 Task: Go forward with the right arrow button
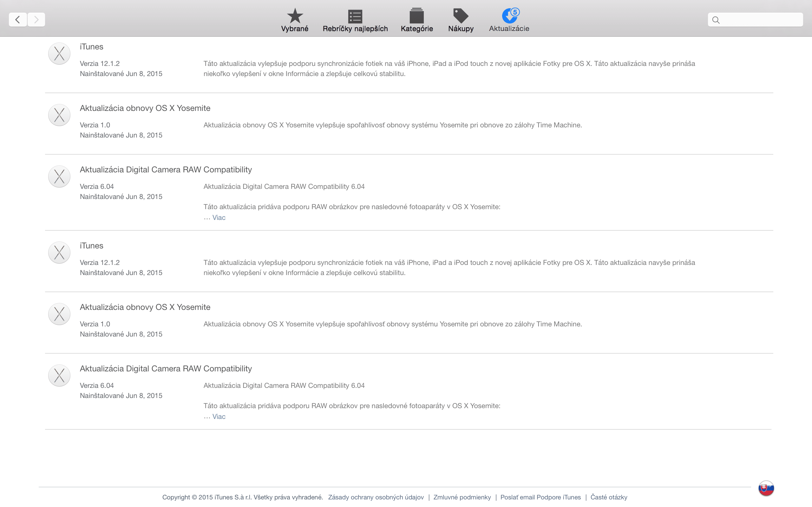click(36, 19)
